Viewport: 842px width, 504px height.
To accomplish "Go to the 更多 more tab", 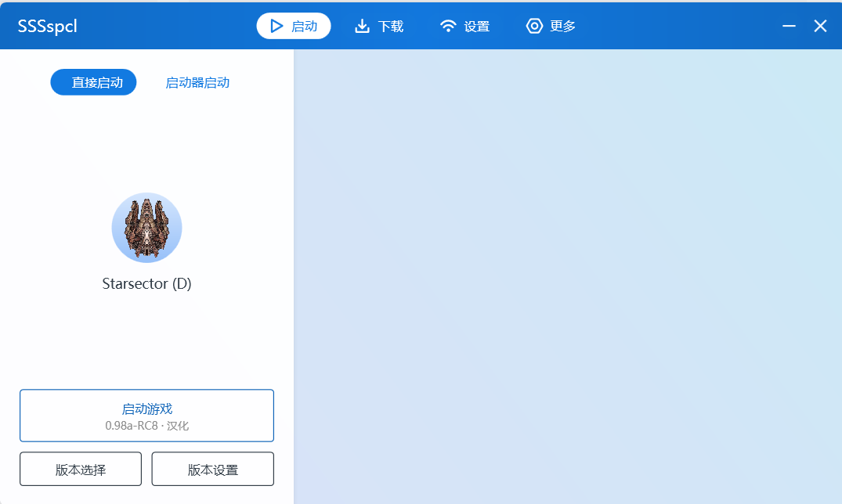I will pyautogui.click(x=551, y=26).
